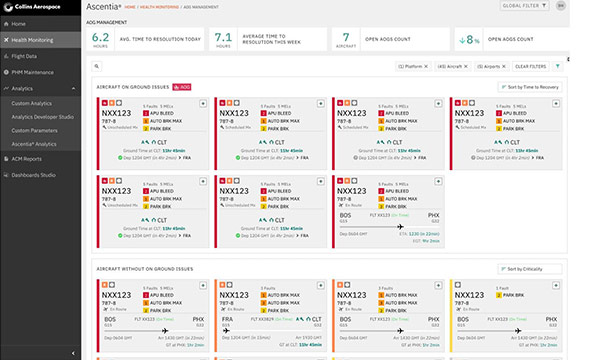
Task: Click the Clear Filters button
Action: (x=530, y=66)
